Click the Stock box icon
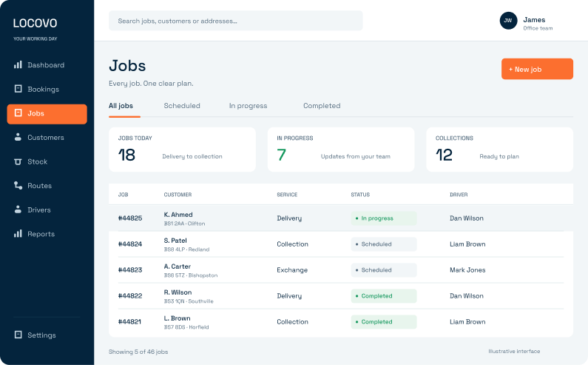588x365 pixels. (18, 161)
